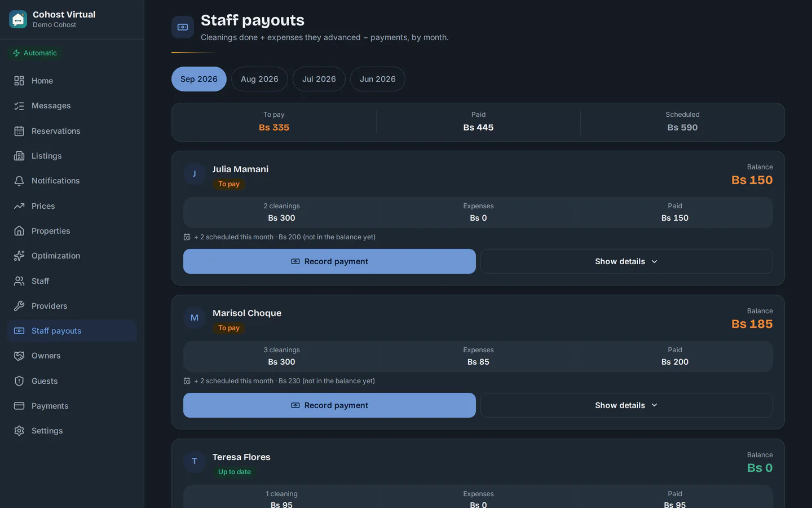Click the Optimization sparkles icon

19,256
